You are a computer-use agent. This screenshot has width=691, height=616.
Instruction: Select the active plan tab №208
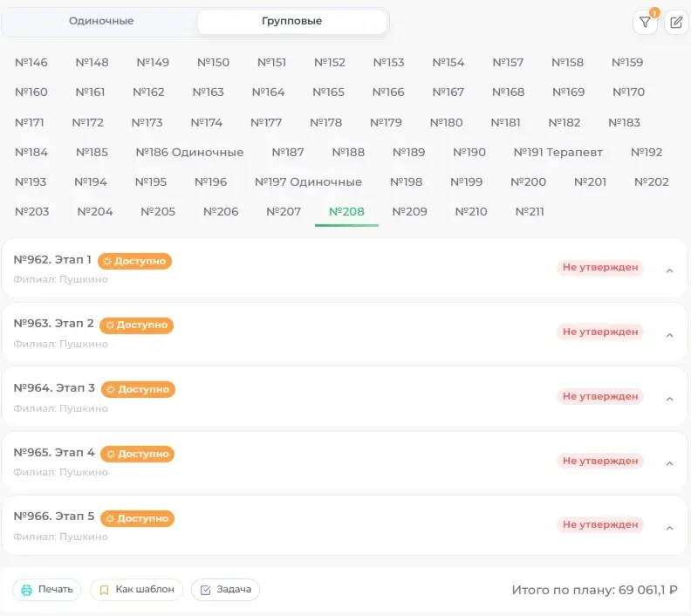pyautogui.click(x=346, y=211)
